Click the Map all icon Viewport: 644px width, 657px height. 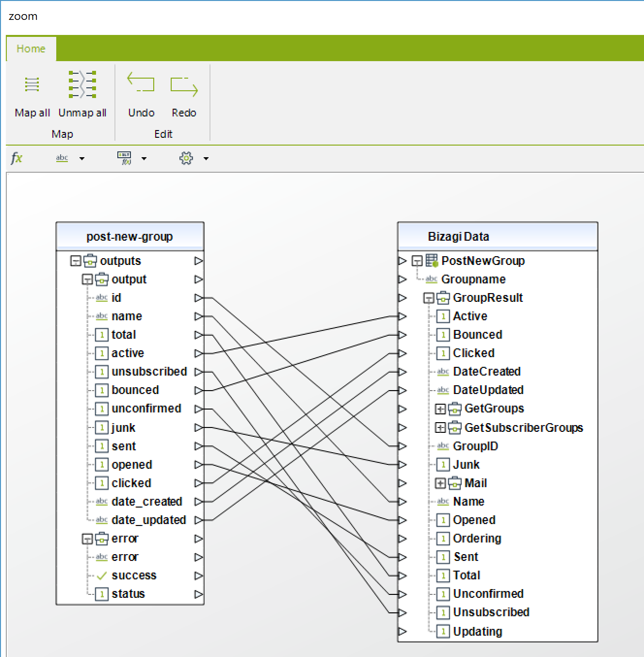32,84
